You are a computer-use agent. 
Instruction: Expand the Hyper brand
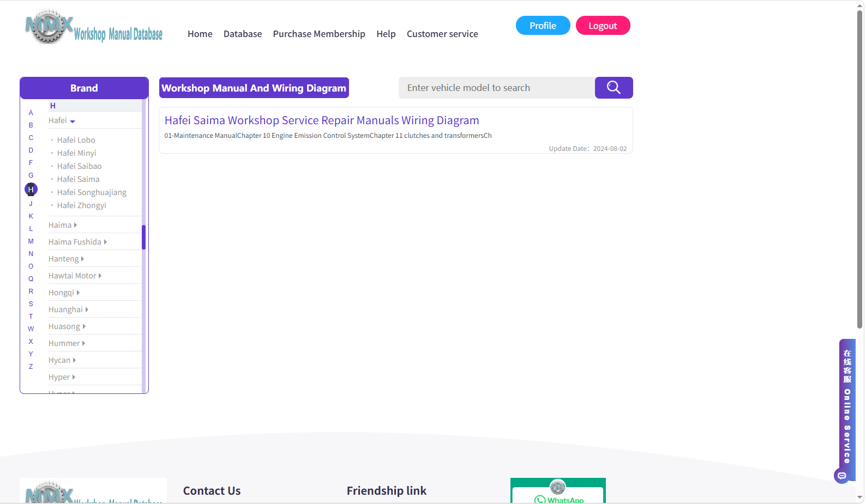(x=62, y=377)
